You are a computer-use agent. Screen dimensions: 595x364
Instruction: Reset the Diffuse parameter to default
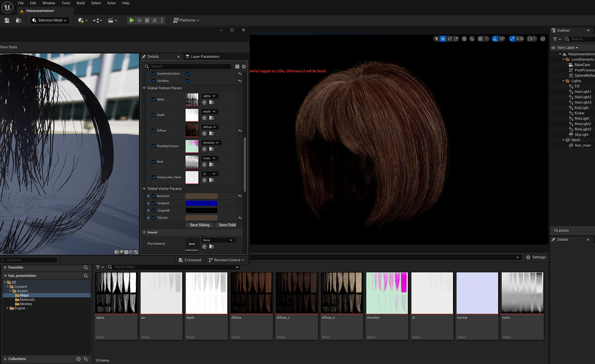(240, 130)
